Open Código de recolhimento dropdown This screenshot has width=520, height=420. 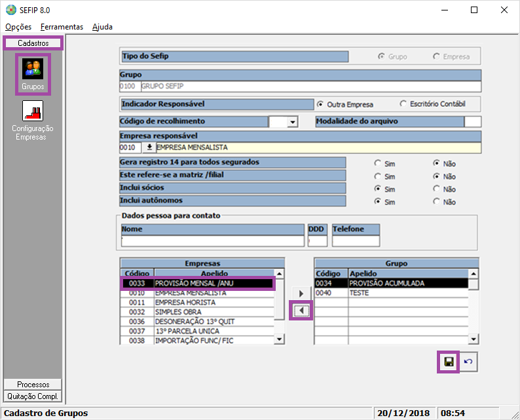(x=292, y=122)
